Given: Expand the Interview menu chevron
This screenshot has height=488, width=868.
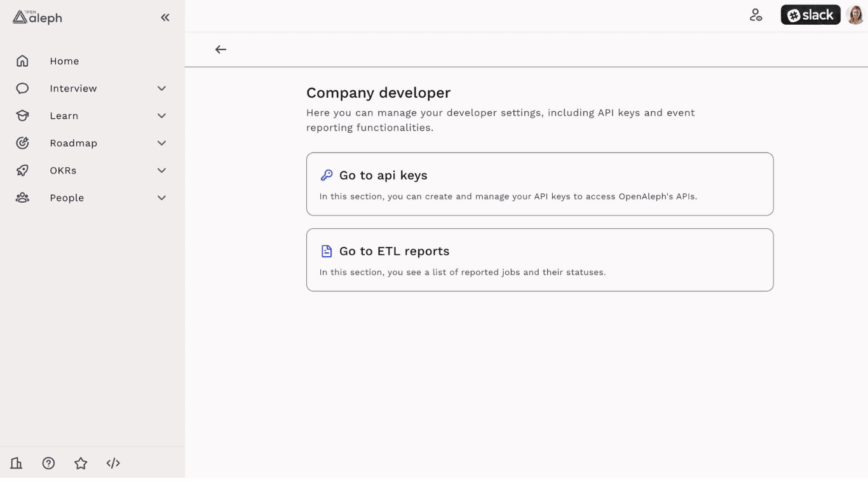Looking at the screenshot, I should (161, 88).
